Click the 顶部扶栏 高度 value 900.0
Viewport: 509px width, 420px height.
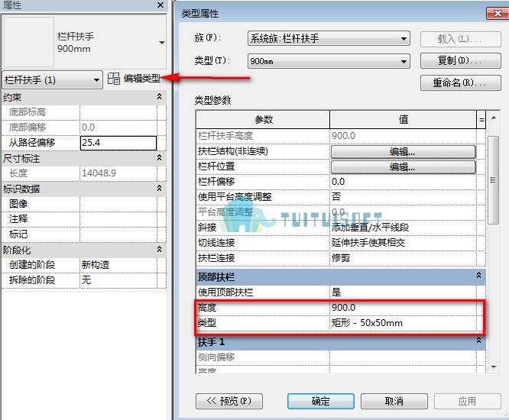(403, 308)
